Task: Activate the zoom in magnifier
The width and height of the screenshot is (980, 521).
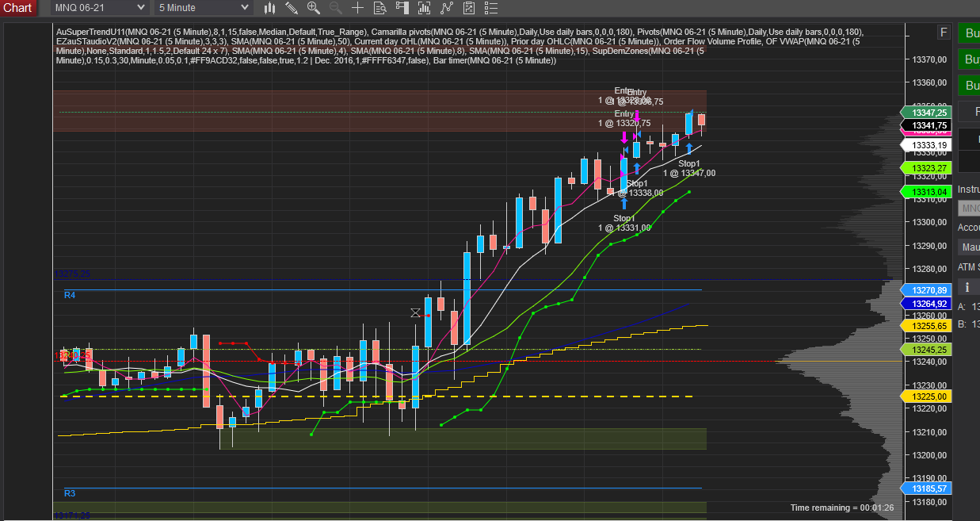Action: (x=314, y=8)
